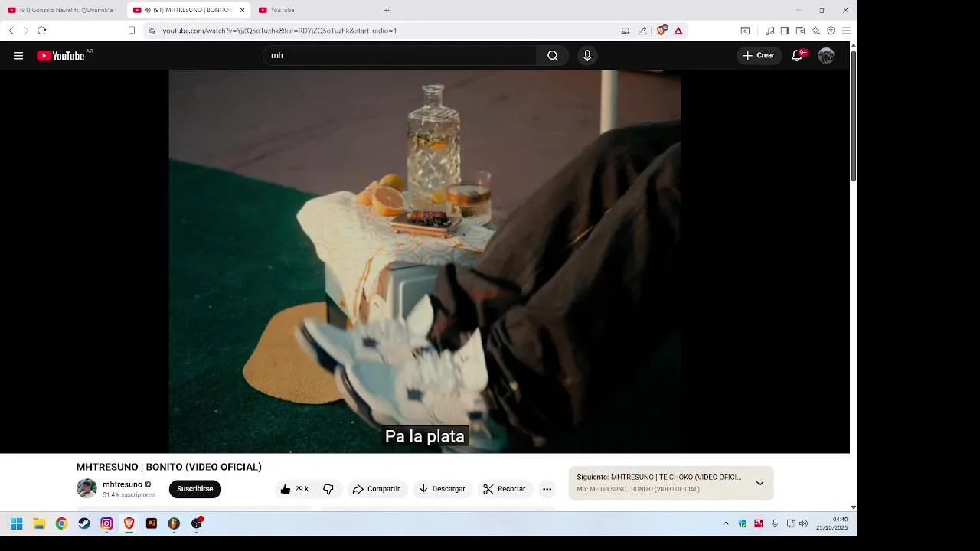The height and width of the screenshot is (551, 980).
Task: Toggle the browser sidebar panel
Action: [785, 31]
